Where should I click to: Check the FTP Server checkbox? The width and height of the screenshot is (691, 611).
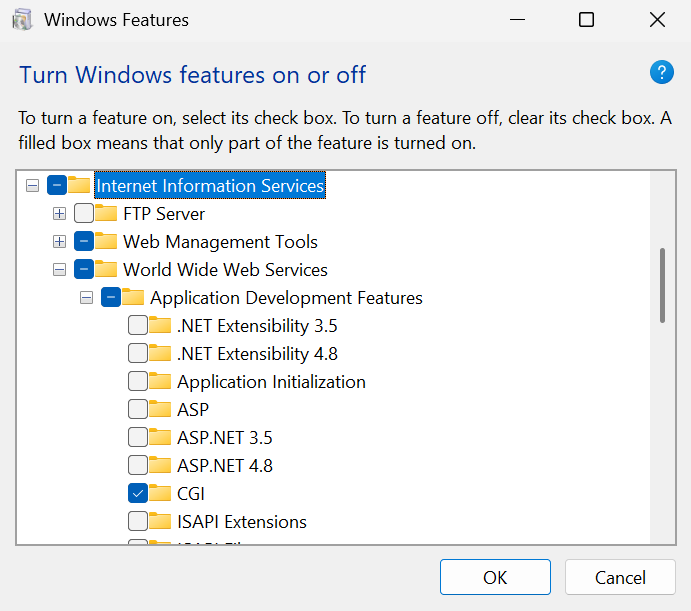click(84, 213)
